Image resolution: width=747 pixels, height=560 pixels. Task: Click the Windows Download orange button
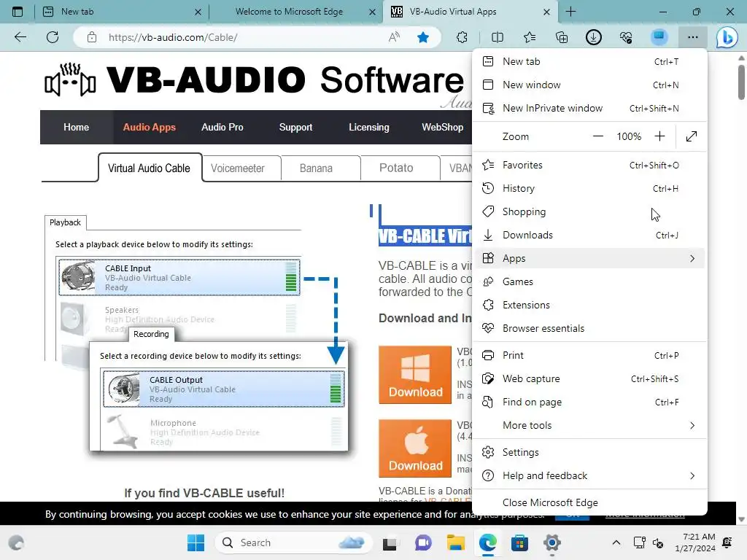415,375
